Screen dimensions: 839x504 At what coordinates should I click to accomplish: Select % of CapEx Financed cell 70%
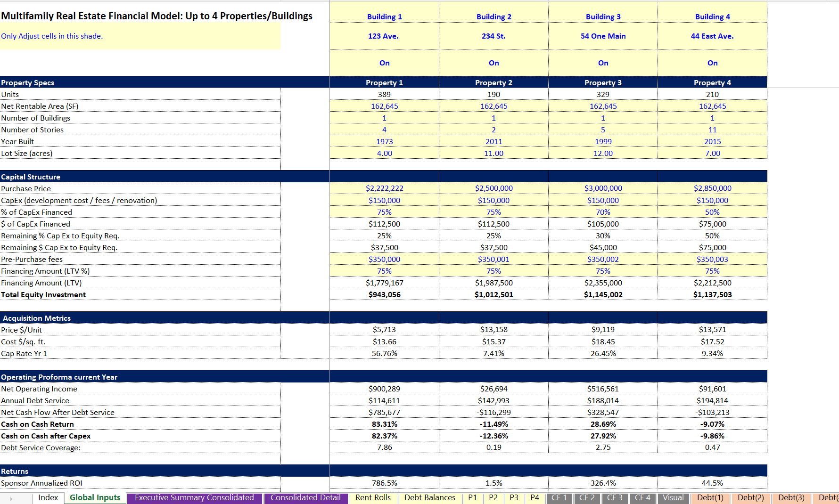pos(603,212)
